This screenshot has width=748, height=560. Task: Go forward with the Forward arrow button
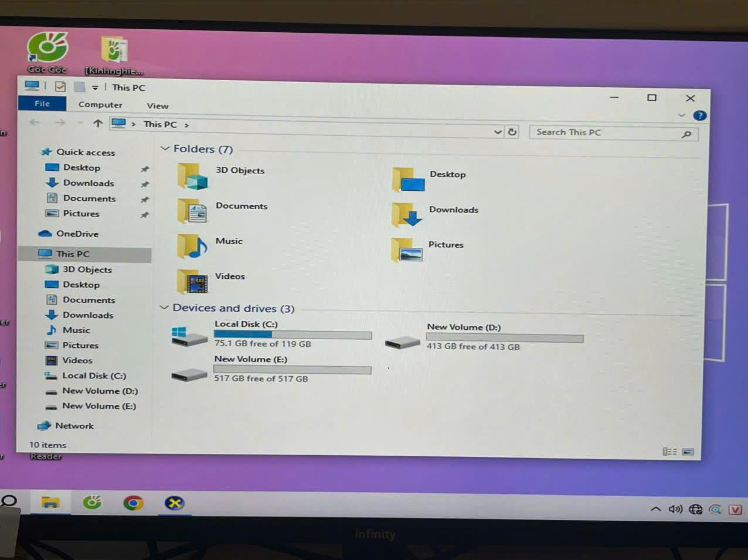[x=60, y=122]
